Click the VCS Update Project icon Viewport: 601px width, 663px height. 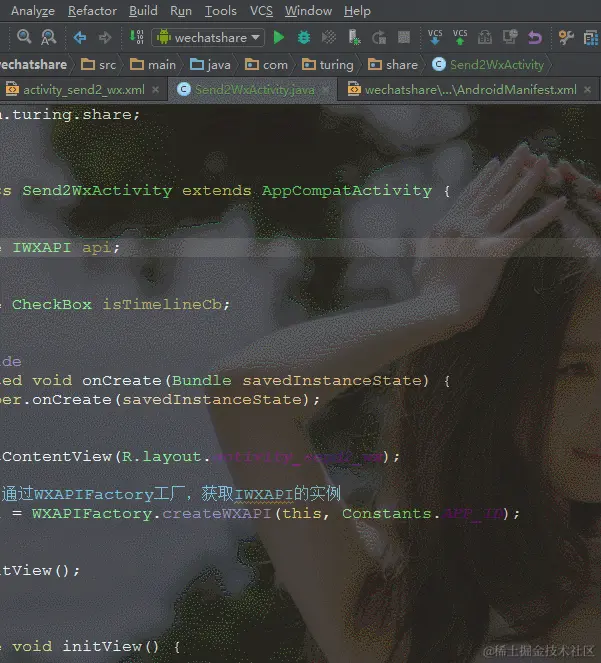point(435,37)
